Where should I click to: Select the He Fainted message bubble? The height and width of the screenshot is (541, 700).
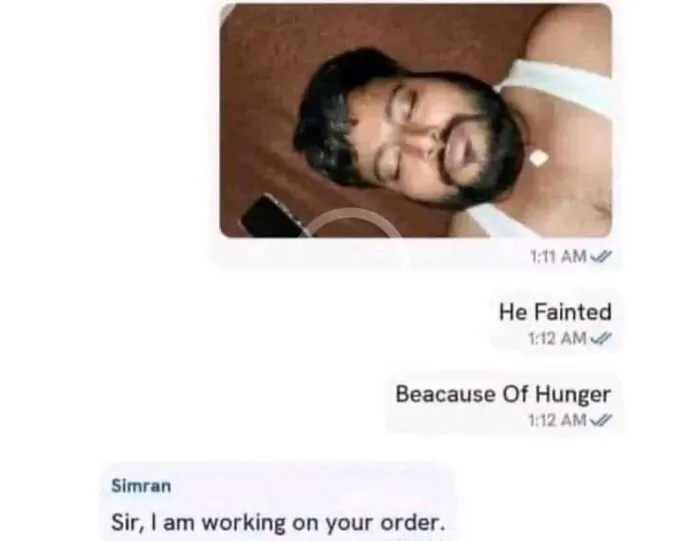click(x=555, y=322)
